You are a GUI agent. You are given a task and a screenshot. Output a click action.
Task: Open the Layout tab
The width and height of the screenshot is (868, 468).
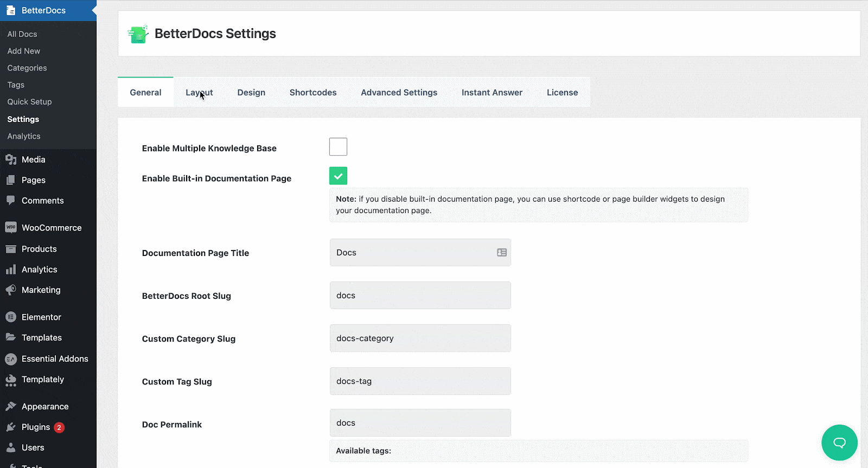[199, 92]
